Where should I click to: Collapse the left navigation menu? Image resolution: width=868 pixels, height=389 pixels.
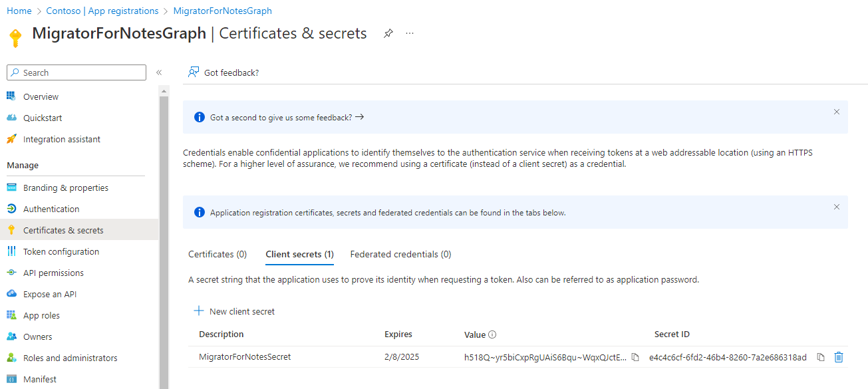[x=159, y=72]
